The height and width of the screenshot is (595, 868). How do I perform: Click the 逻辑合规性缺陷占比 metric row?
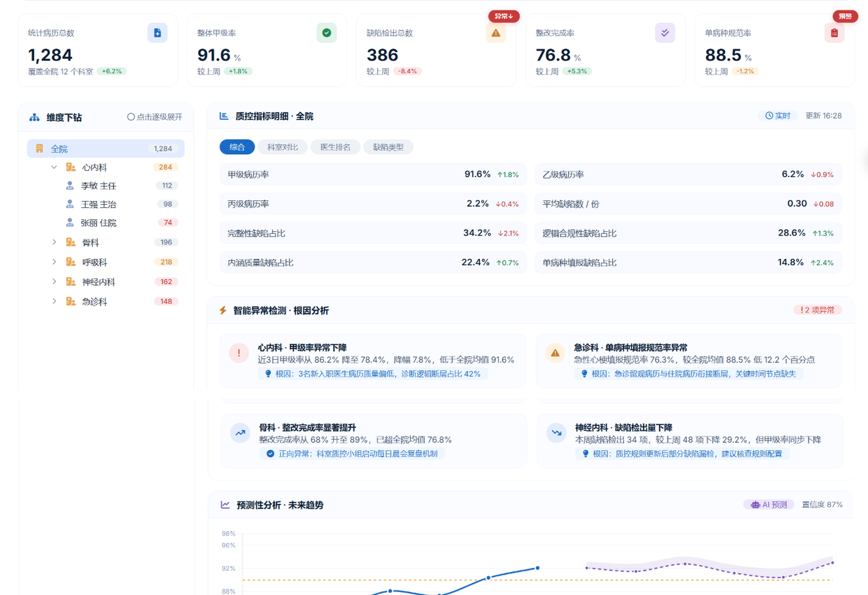[688, 233]
